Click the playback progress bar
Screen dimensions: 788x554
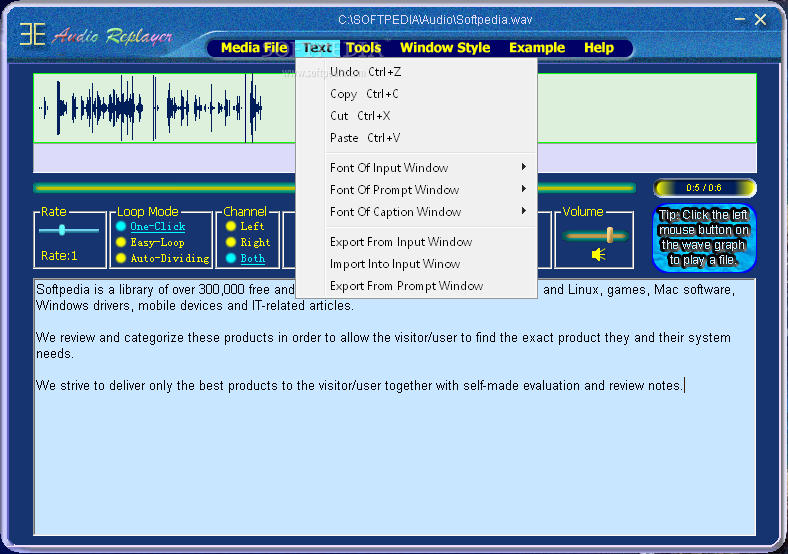pyautogui.click(x=334, y=188)
